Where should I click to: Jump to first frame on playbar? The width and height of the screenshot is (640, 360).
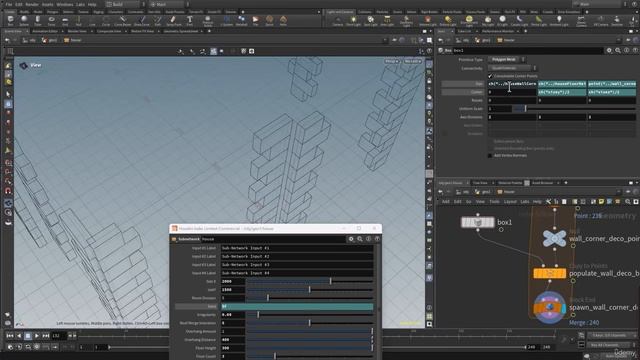[x=10, y=336]
